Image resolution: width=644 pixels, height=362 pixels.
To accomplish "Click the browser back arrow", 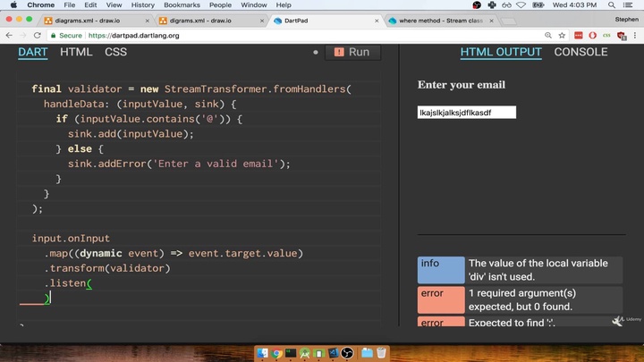I will (9, 36).
